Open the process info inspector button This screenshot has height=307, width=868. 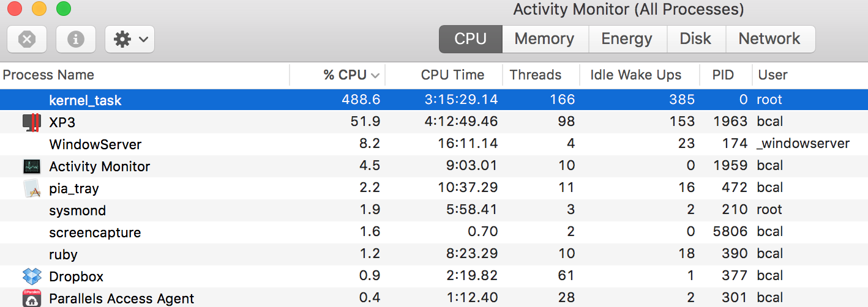coord(76,39)
